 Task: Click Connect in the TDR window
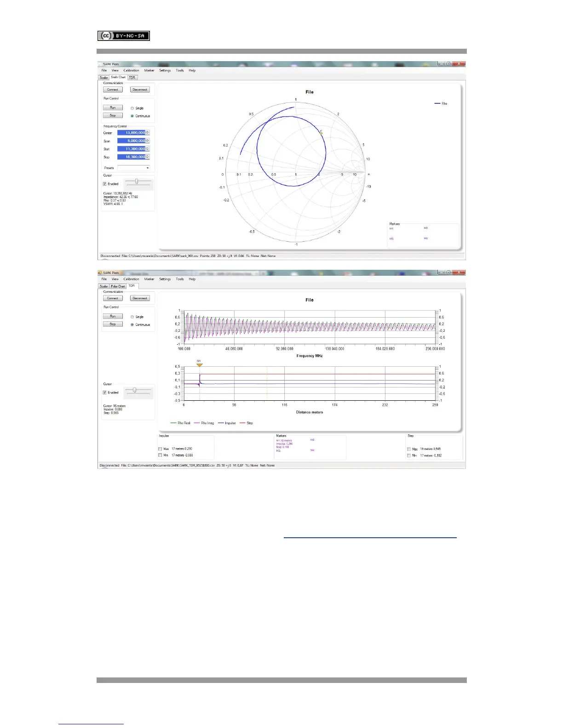113,298
